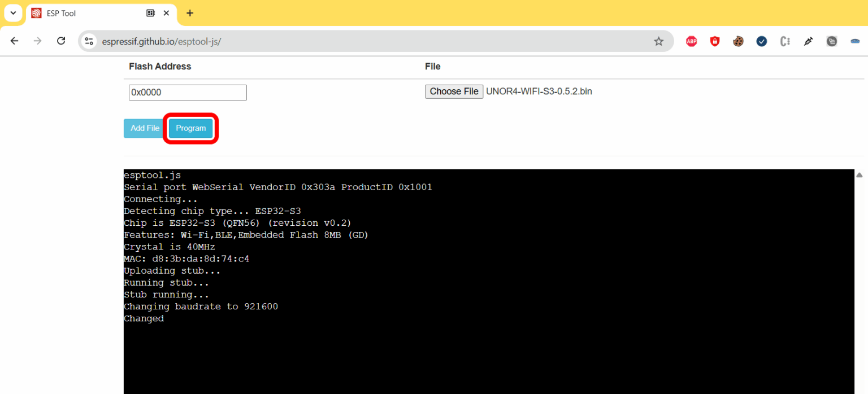
Task: Open the tab search dropdown chevron
Action: pyautogui.click(x=13, y=12)
